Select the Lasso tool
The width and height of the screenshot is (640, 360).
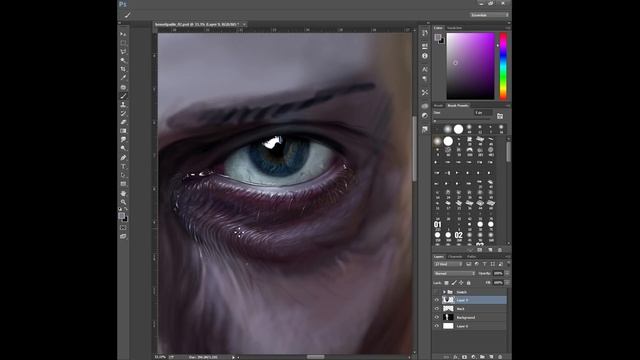123,52
